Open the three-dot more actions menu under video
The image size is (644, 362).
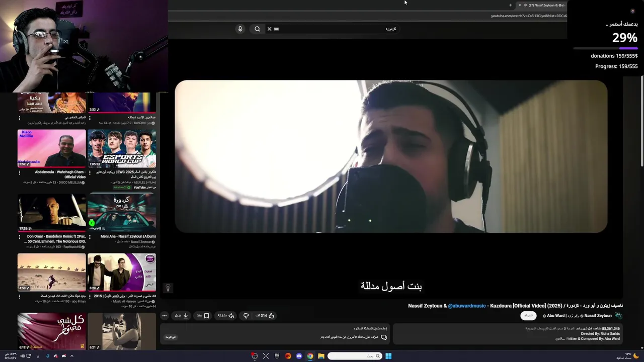tap(164, 316)
